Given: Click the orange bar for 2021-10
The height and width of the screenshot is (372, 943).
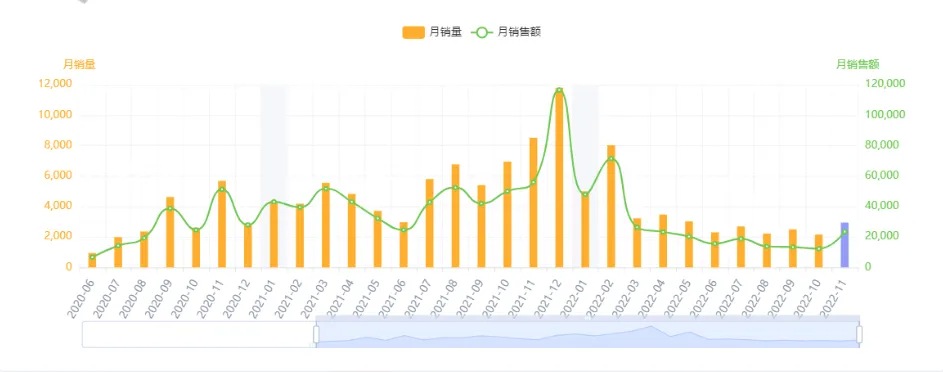Looking at the screenshot, I should [508, 215].
